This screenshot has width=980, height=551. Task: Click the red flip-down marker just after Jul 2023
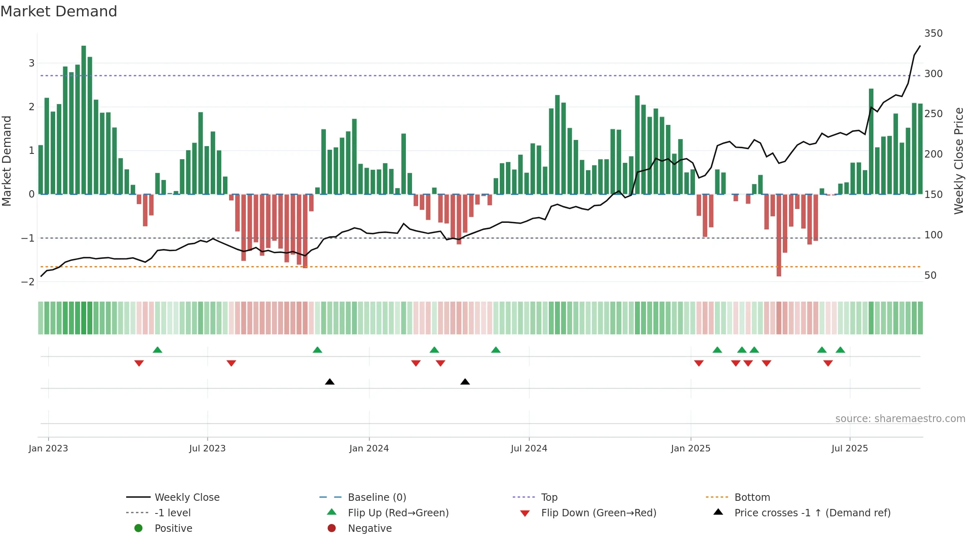[x=231, y=363]
